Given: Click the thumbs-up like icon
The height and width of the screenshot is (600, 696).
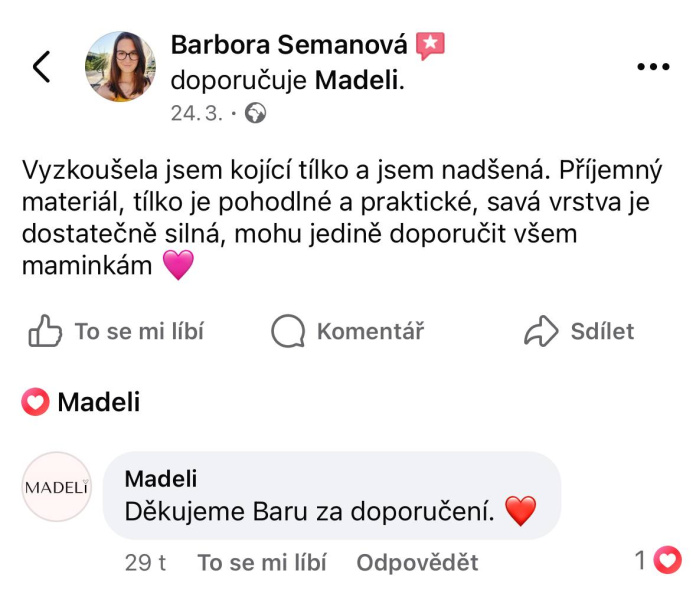Looking at the screenshot, I should point(45,332).
